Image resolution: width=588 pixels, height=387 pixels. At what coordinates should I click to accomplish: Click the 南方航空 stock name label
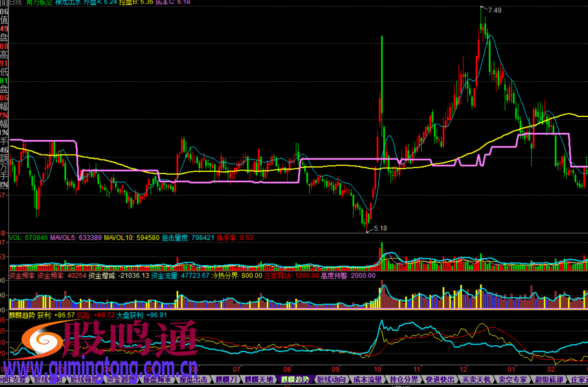coord(39,2)
